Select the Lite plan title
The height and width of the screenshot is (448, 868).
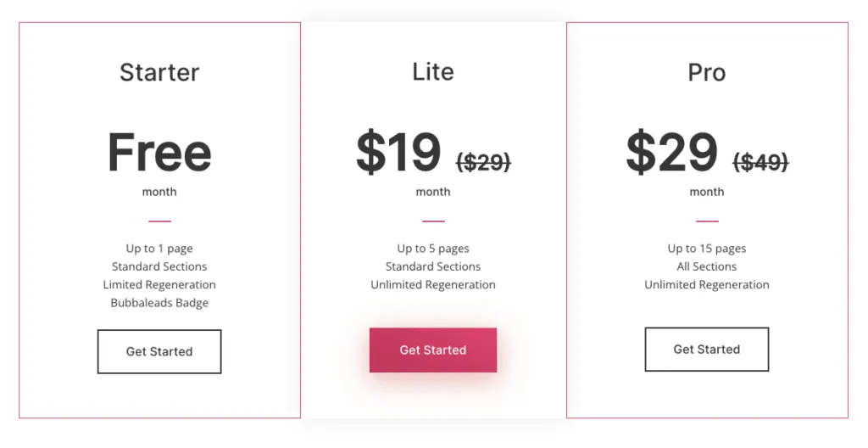point(433,72)
